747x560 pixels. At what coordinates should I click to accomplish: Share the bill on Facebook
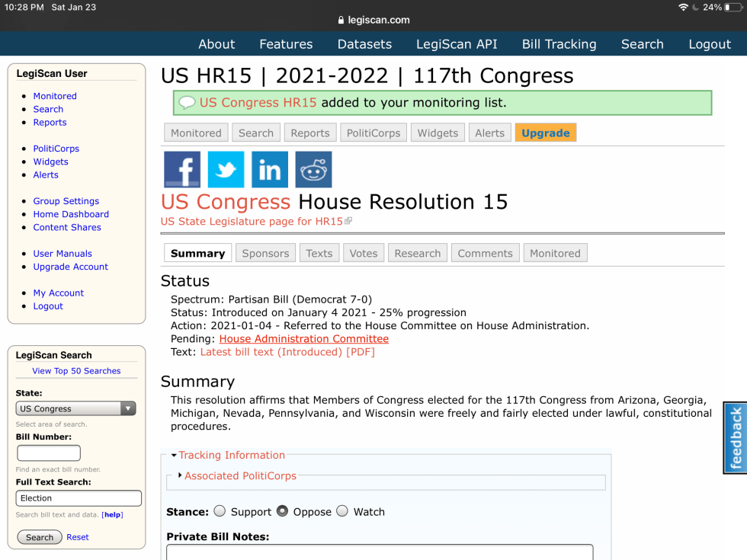pos(182,169)
